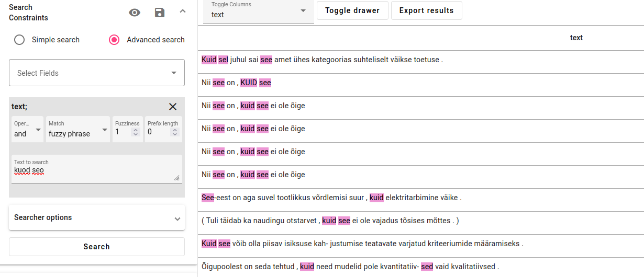The width and height of the screenshot is (644, 277).
Task: Open the Operator dropdown set to and
Action: (x=28, y=130)
